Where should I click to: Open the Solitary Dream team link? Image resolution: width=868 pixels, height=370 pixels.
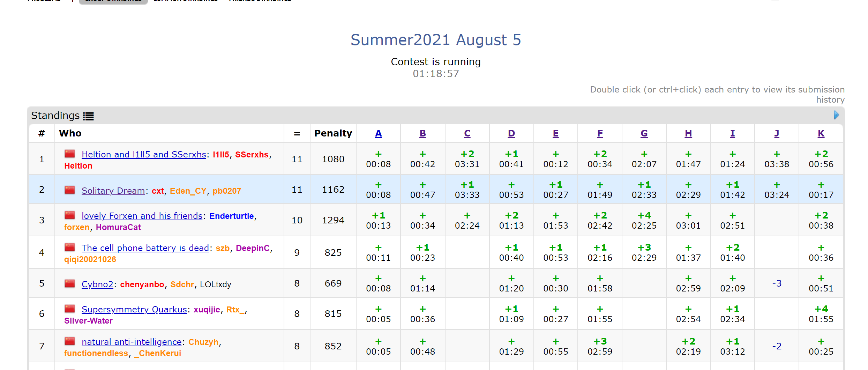(x=113, y=191)
